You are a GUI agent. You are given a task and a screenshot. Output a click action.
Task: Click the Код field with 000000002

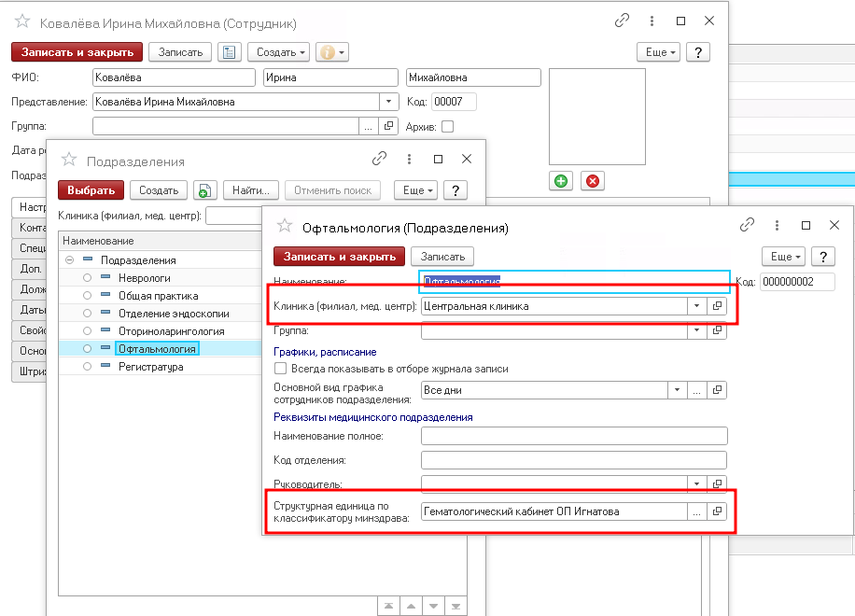(x=797, y=282)
